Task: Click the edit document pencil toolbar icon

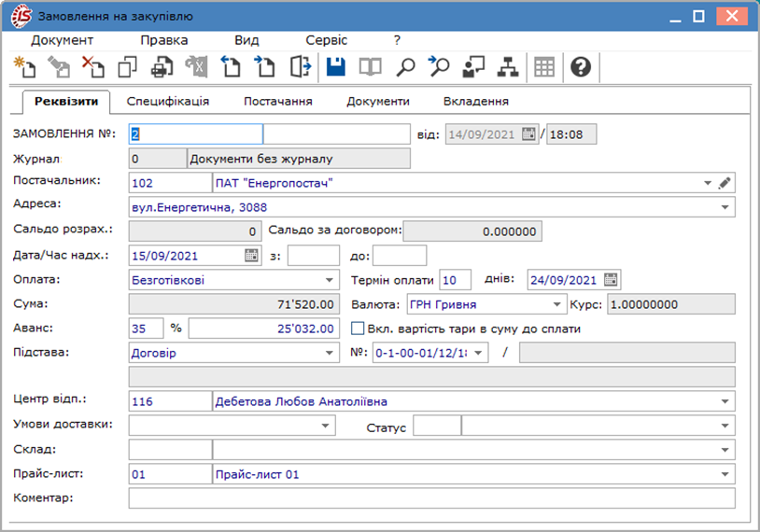Action: [59, 67]
